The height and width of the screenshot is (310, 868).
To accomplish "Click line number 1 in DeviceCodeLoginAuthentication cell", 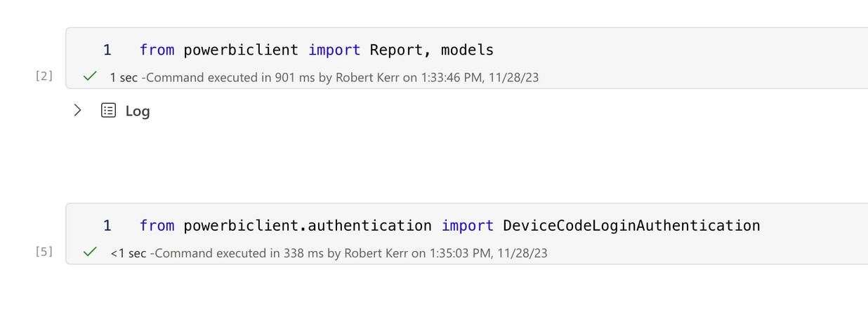I will coord(107,225).
